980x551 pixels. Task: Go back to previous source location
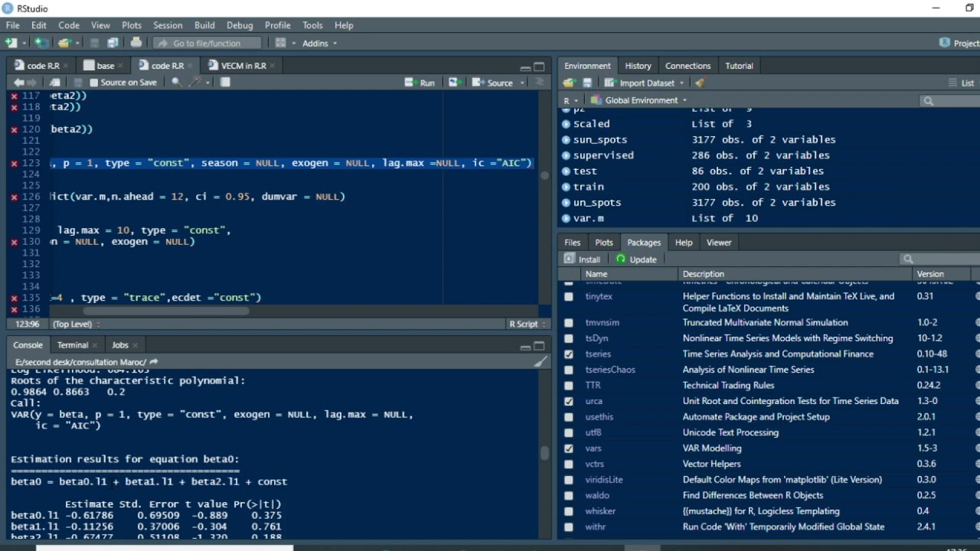18,83
